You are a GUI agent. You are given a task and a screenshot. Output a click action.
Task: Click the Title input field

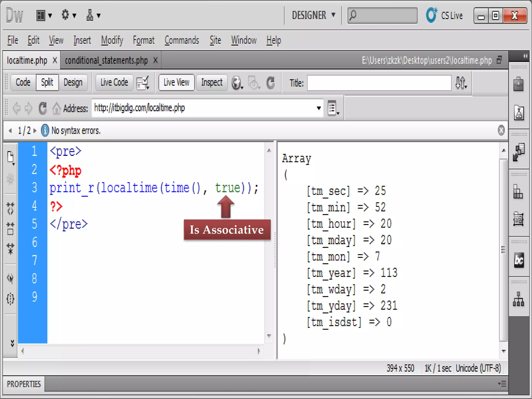pos(379,83)
